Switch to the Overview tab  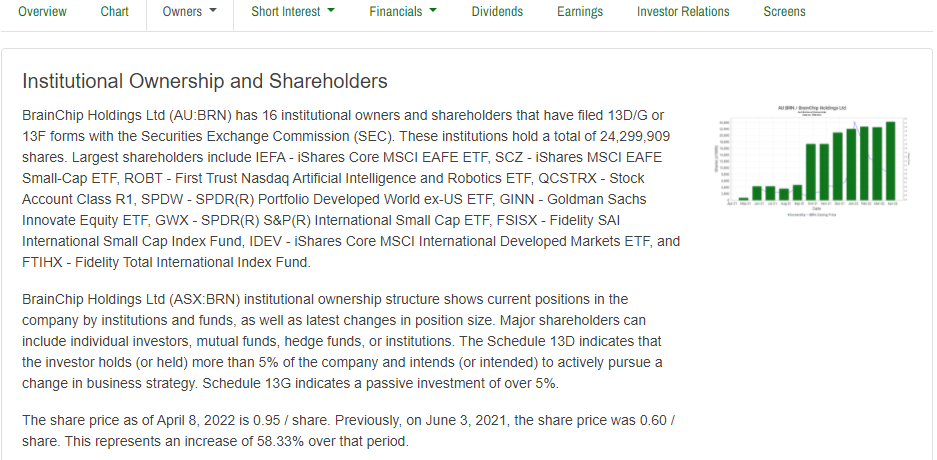(x=42, y=12)
